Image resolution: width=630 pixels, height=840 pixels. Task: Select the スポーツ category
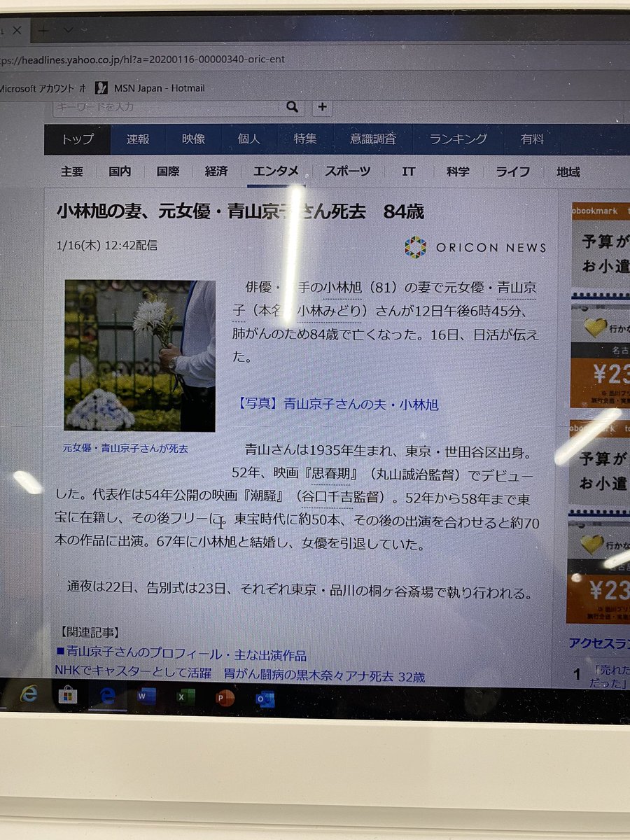click(x=347, y=171)
